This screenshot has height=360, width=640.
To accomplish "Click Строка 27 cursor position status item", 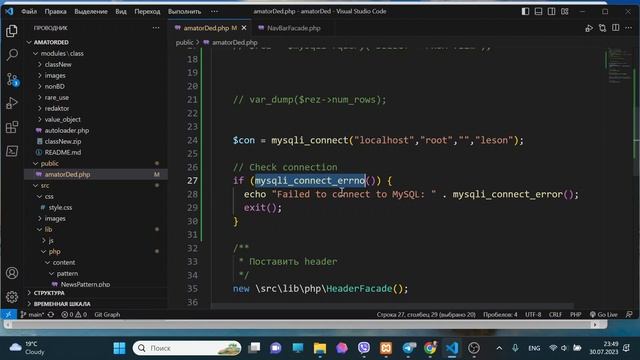I will click(x=426, y=314).
